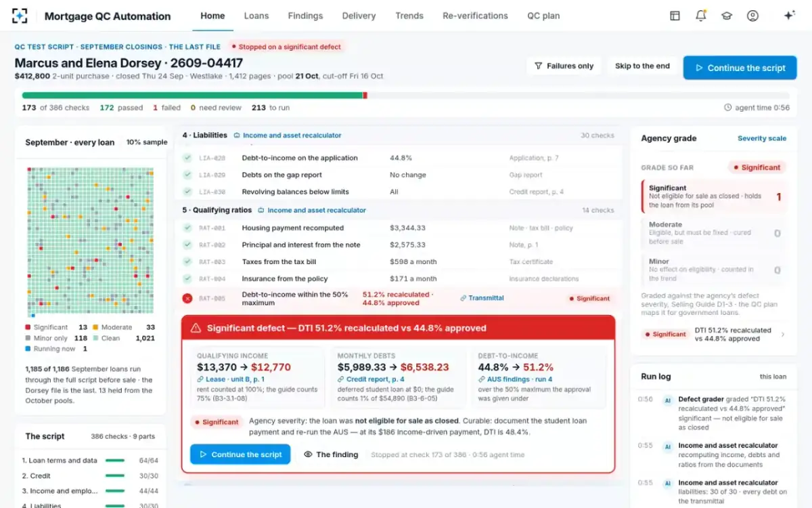Switch to the Trends tab
This screenshot has width=812, height=508.
tap(409, 16)
